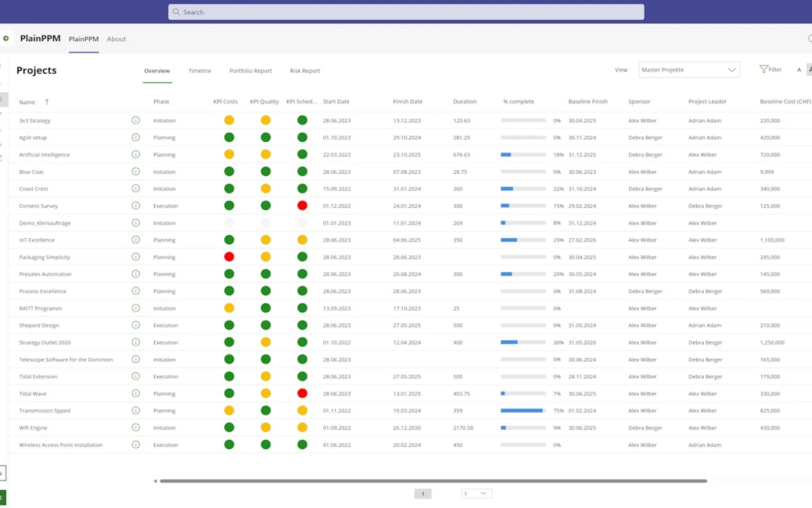Switch to the Timeline tab
Image resolution: width=812 pixels, height=508 pixels.
click(199, 71)
